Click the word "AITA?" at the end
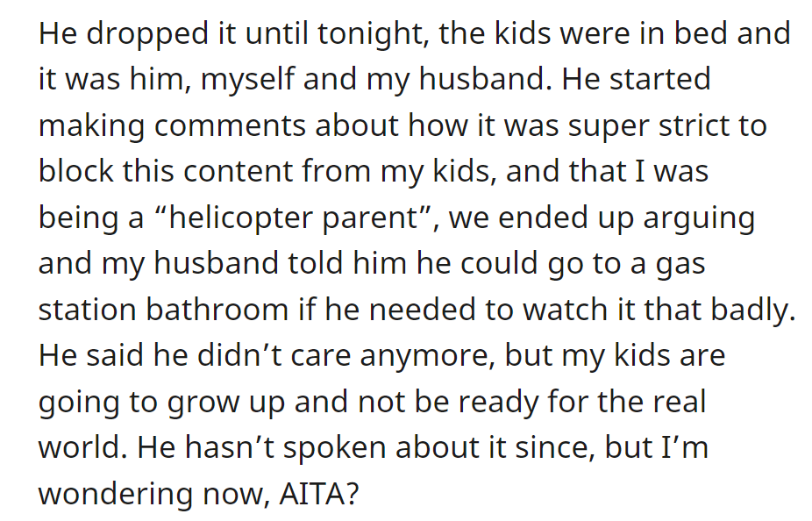The width and height of the screenshot is (812, 521). [x=318, y=494]
